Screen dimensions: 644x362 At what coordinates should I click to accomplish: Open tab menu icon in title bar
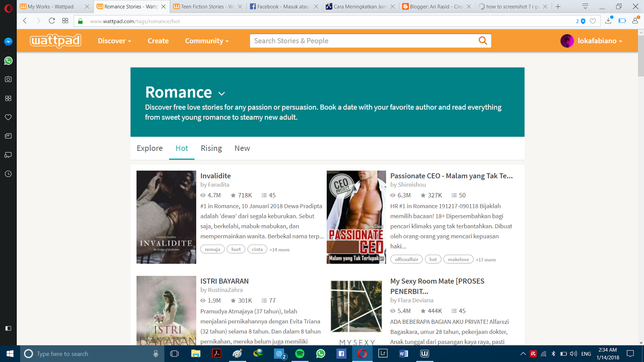coord(585,6)
